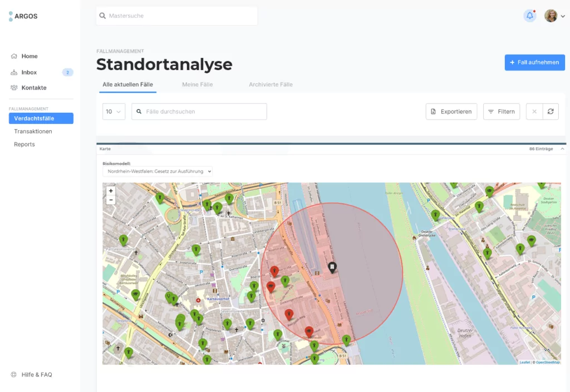
Task: Click the black center marker in the circle
Action: point(332,267)
